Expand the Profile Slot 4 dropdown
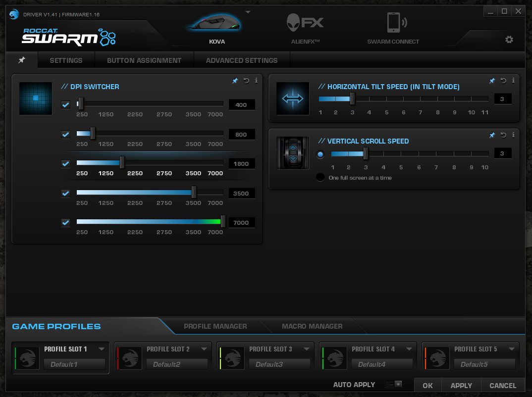532x397 pixels. (x=409, y=349)
